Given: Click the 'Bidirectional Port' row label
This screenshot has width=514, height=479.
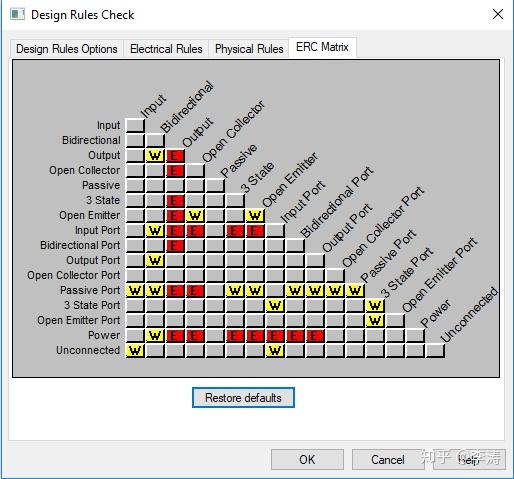Looking at the screenshot, I should coord(80,245).
